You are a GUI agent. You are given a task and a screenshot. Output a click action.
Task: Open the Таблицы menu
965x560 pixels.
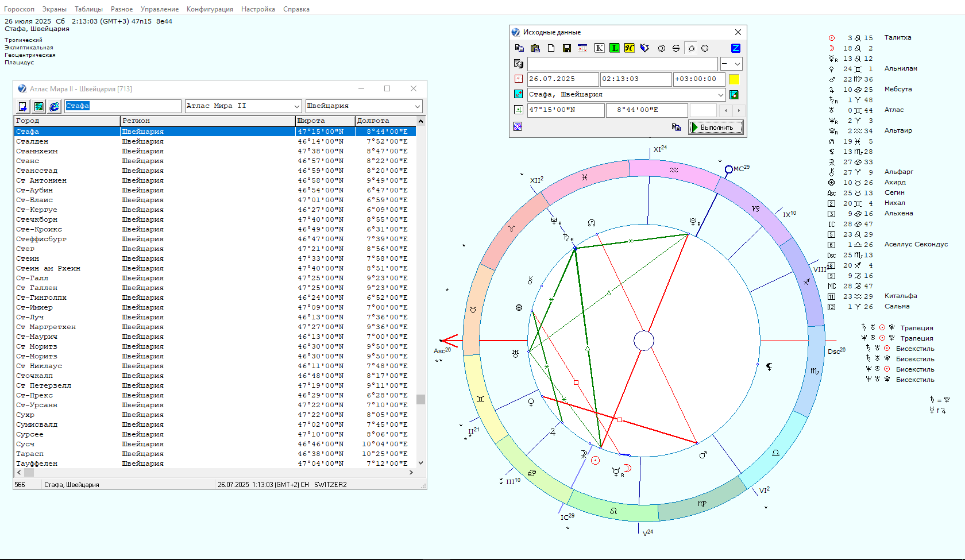click(x=88, y=9)
